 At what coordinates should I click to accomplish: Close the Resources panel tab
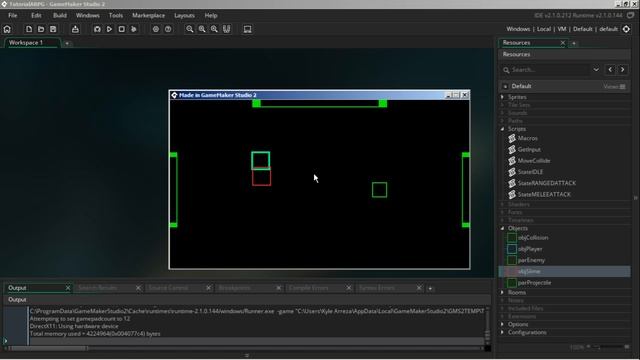(563, 43)
